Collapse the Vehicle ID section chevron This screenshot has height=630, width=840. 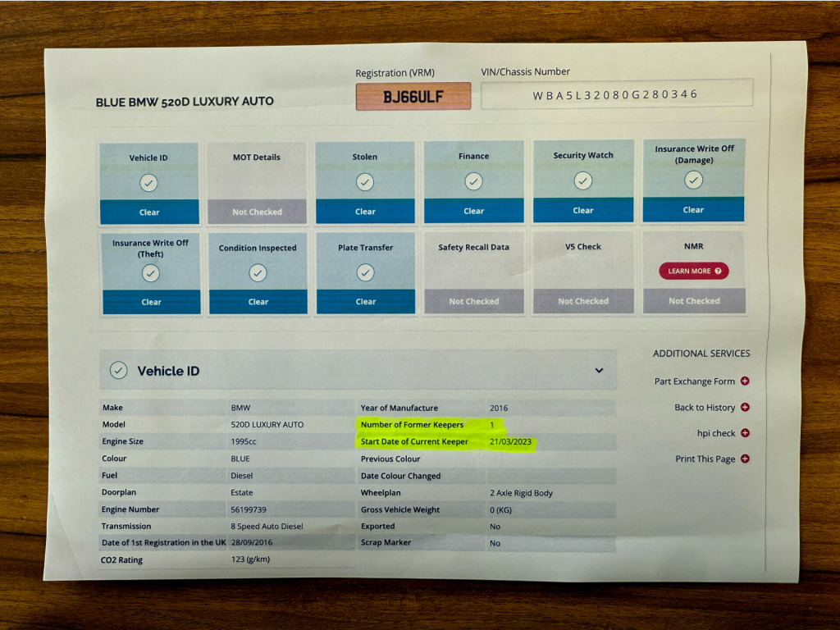[599, 371]
